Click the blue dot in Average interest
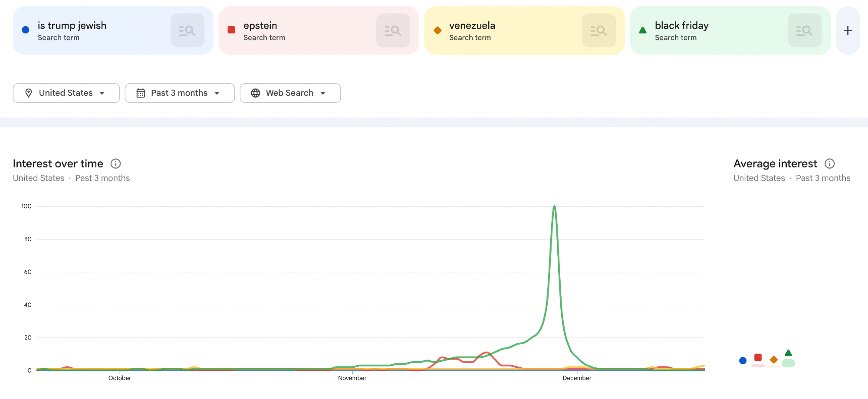868x399 pixels. point(743,360)
